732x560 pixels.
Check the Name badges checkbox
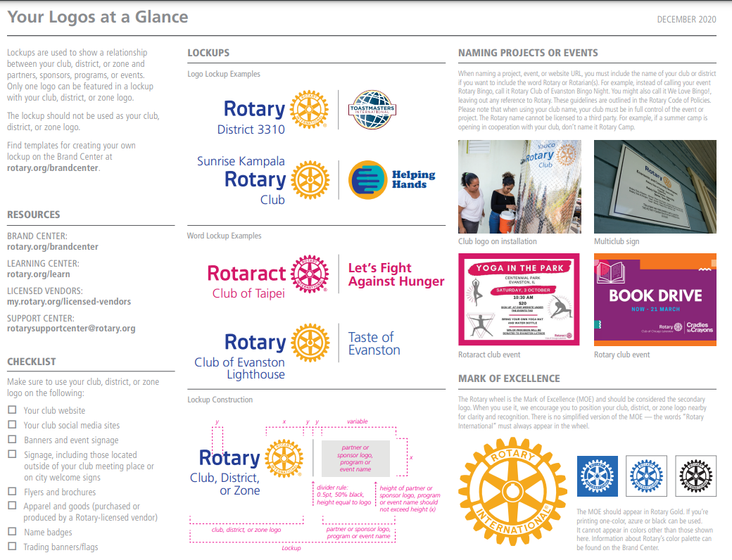tap(11, 533)
